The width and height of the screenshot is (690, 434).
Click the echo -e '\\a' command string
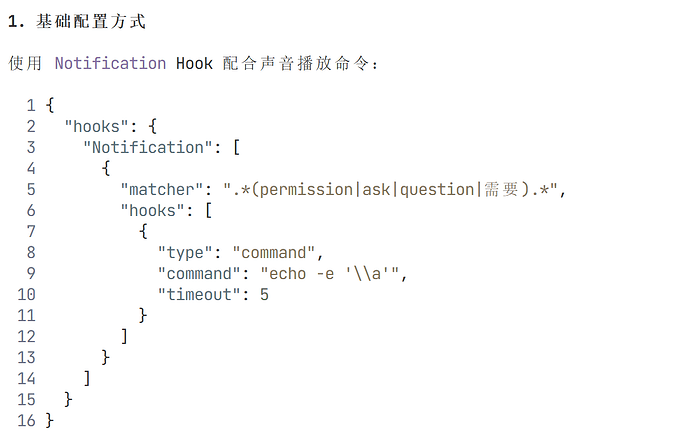click(x=330, y=274)
